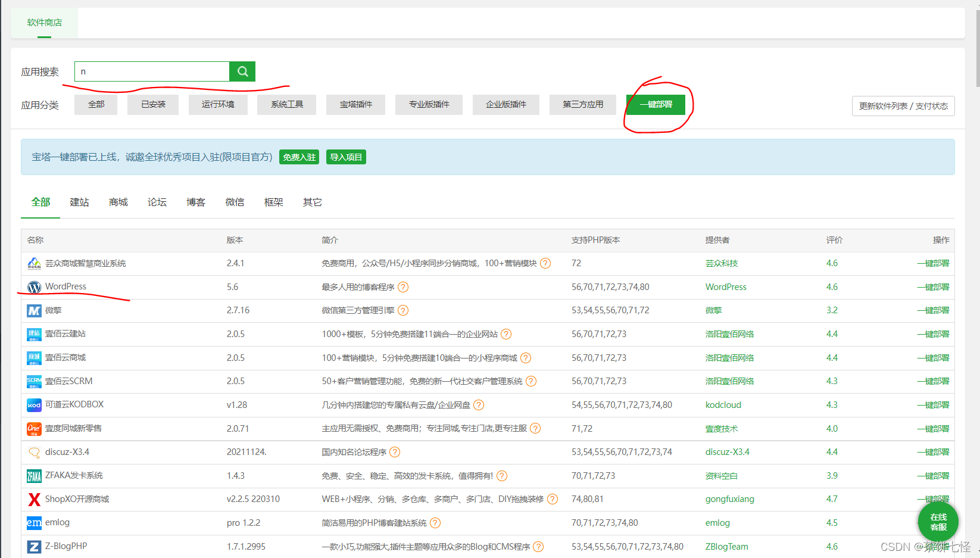The image size is (980, 558).
Task: Open the 软件商店 tab
Action: click(45, 23)
